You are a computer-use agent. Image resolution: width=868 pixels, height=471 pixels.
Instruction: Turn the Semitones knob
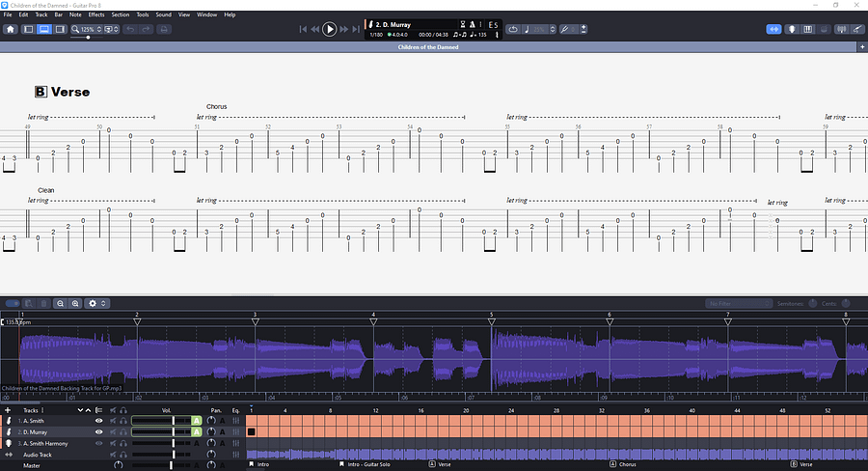(x=813, y=303)
